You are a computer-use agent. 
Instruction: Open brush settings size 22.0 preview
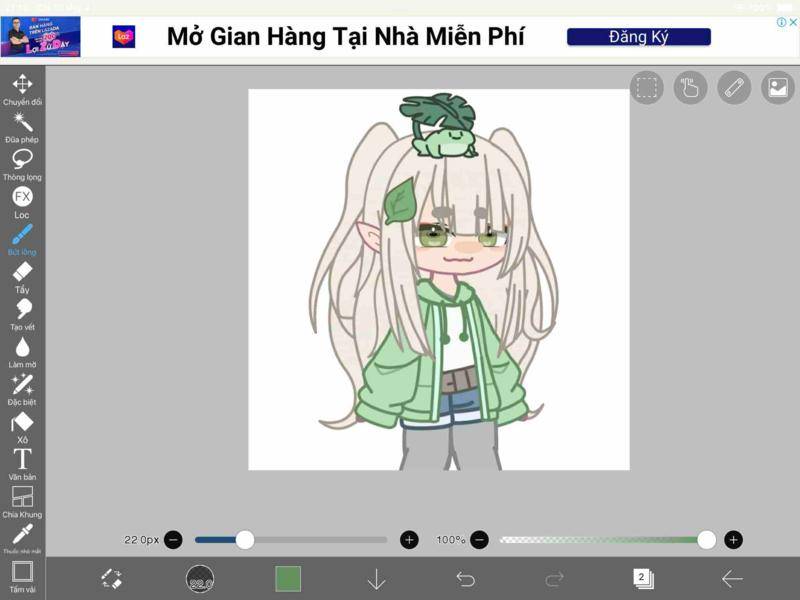[x=199, y=579]
